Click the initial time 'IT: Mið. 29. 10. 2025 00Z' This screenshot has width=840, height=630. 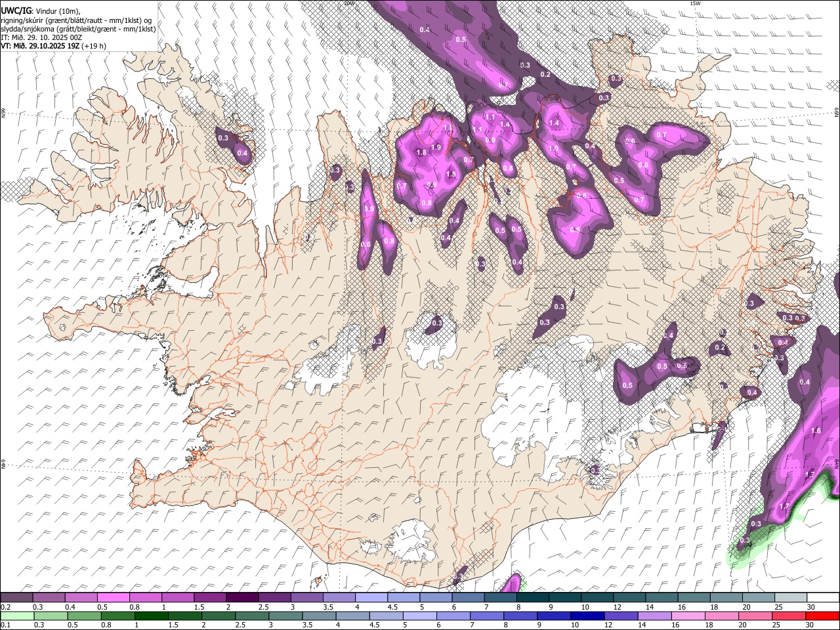(x=41, y=37)
